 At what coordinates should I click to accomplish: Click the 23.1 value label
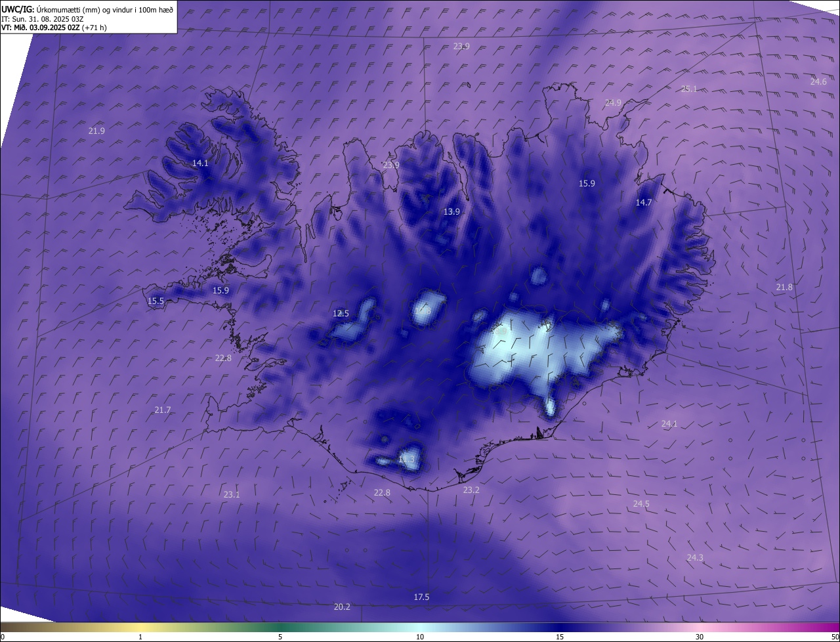click(232, 494)
